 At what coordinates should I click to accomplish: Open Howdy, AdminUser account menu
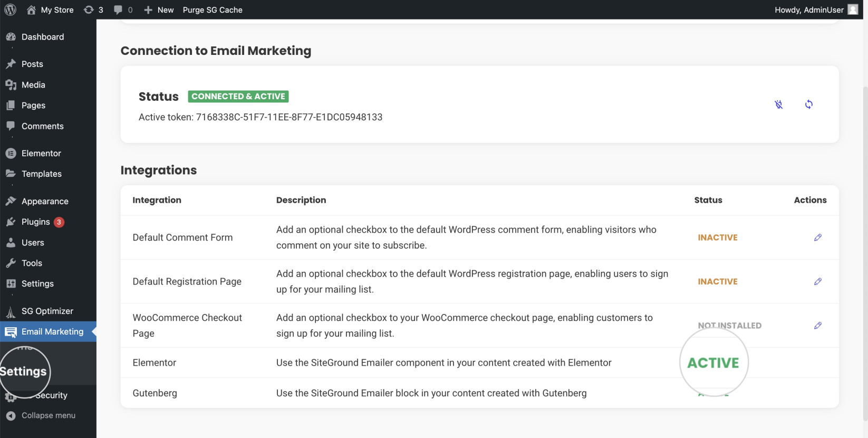pyautogui.click(x=816, y=9)
